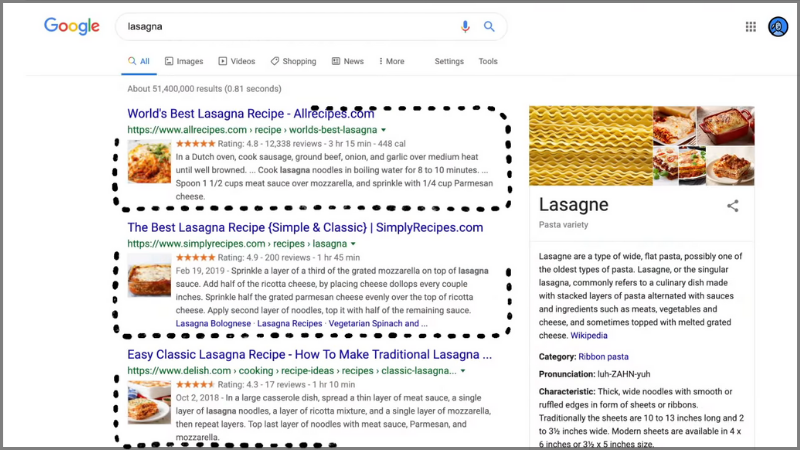Open Easy Classic Lasagna Recipe link
800x450 pixels.
tap(310, 355)
